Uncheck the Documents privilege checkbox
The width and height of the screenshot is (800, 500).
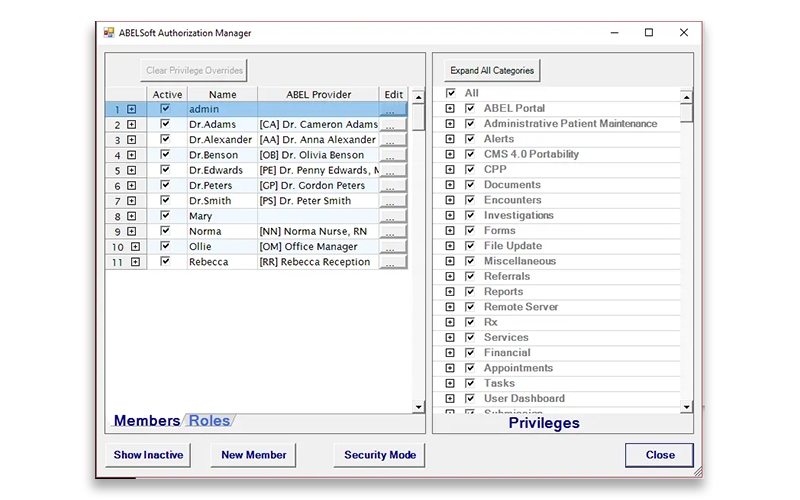(x=470, y=185)
